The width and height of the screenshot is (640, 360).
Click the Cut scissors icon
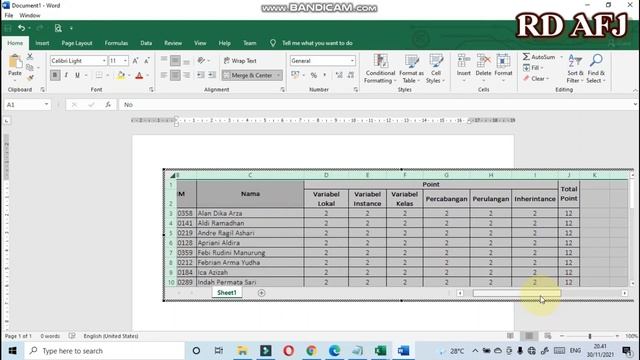point(30,57)
